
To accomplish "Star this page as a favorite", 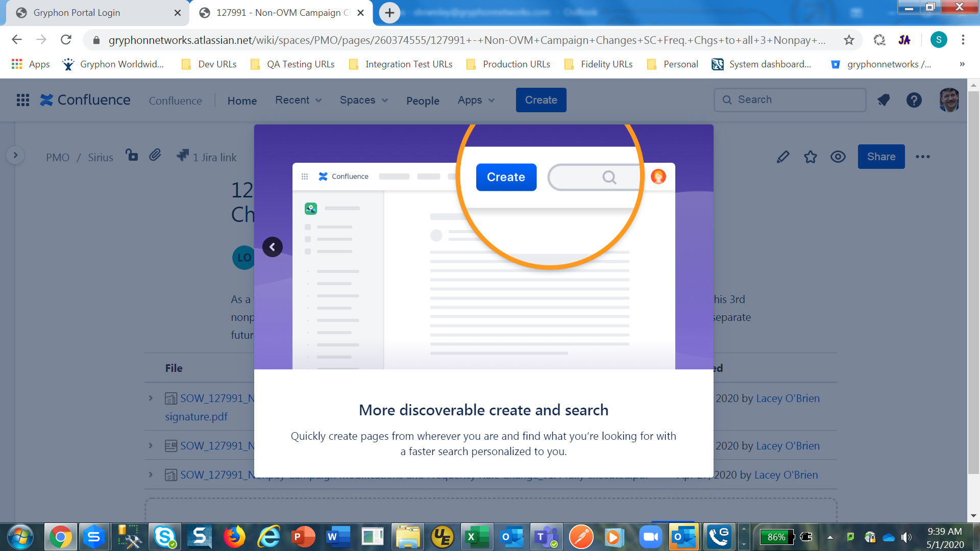I will (811, 157).
